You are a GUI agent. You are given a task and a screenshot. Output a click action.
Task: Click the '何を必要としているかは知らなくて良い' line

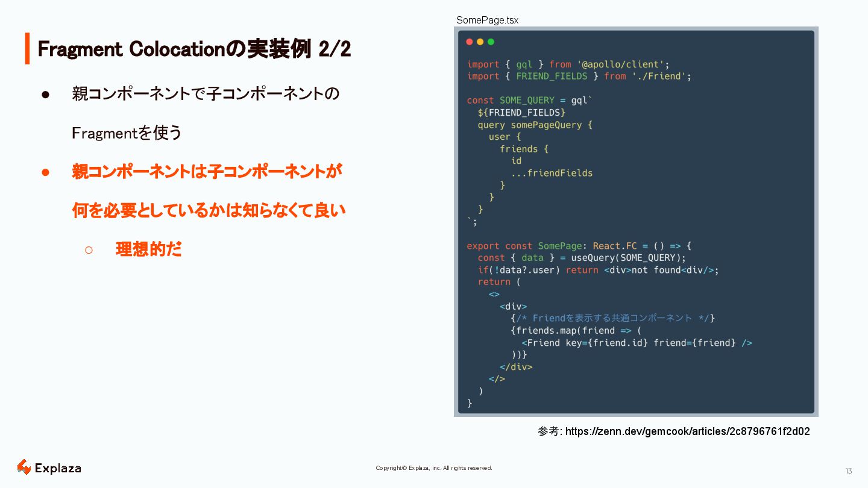(x=209, y=210)
